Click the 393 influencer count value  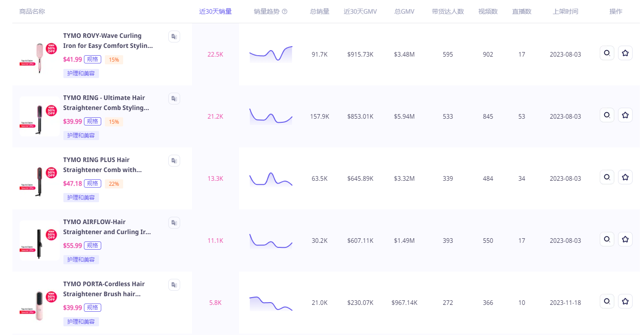(x=448, y=241)
